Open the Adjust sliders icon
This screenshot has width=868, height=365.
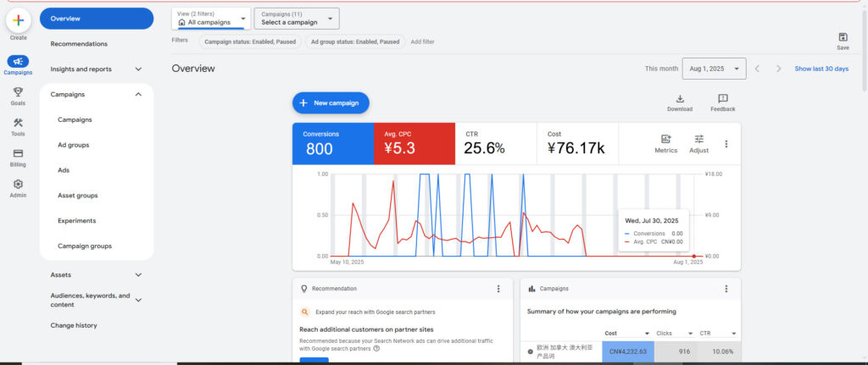coord(698,140)
